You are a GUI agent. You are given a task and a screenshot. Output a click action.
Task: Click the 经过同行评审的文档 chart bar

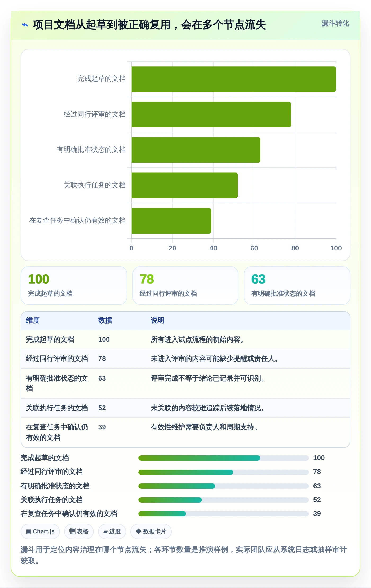coord(211,115)
